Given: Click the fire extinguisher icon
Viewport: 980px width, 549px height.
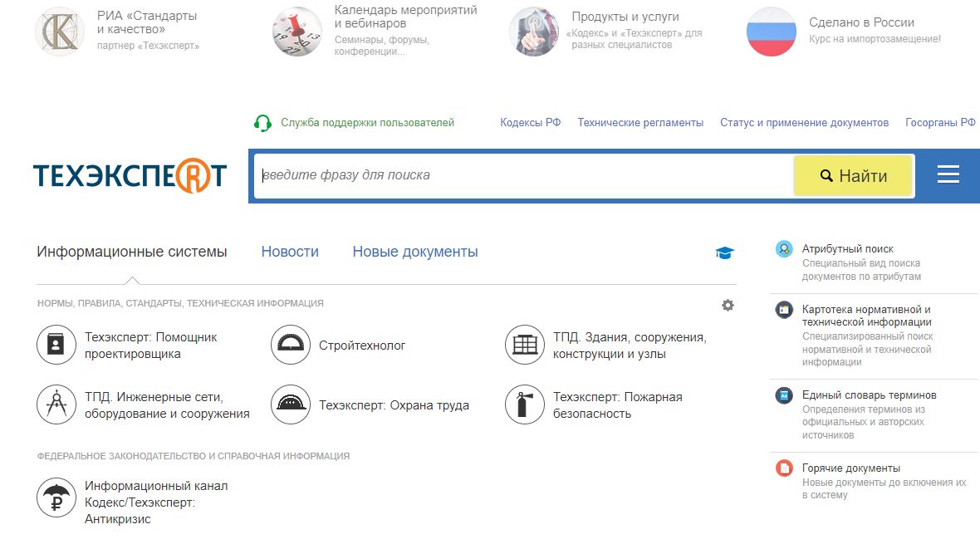Looking at the screenshot, I should pyautogui.click(x=525, y=404).
